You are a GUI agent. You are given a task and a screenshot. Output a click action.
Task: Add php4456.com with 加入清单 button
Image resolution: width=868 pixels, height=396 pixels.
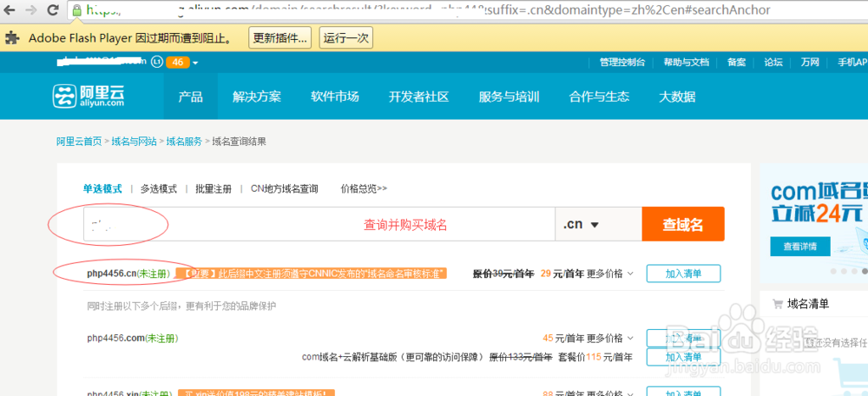point(683,338)
